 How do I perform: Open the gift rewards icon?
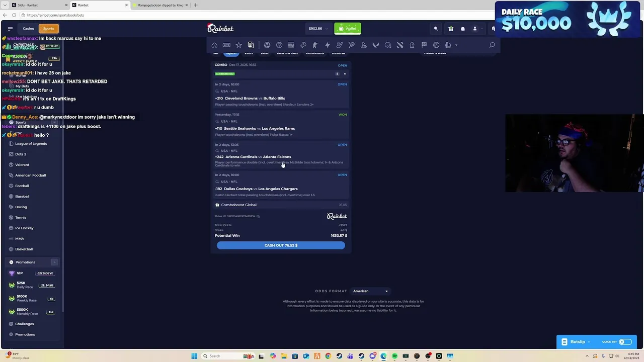(451, 29)
